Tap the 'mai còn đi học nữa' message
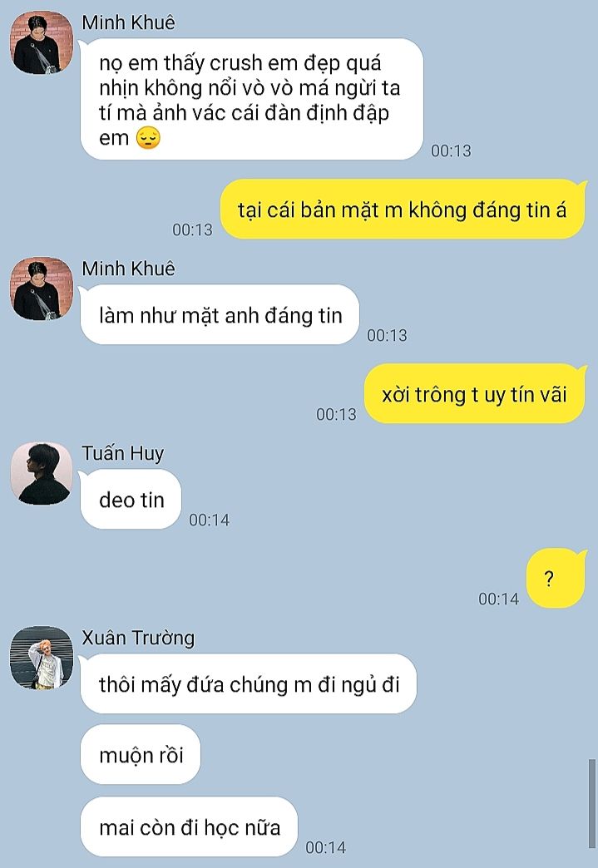 (190, 827)
